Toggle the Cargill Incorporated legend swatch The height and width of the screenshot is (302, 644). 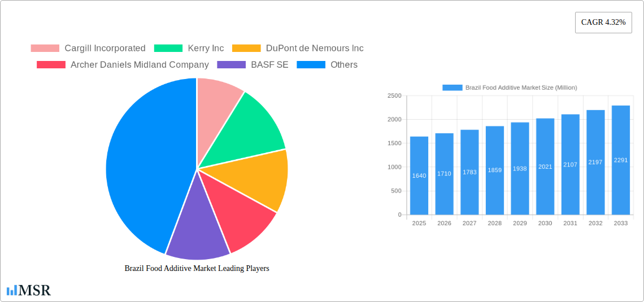pos(45,49)
